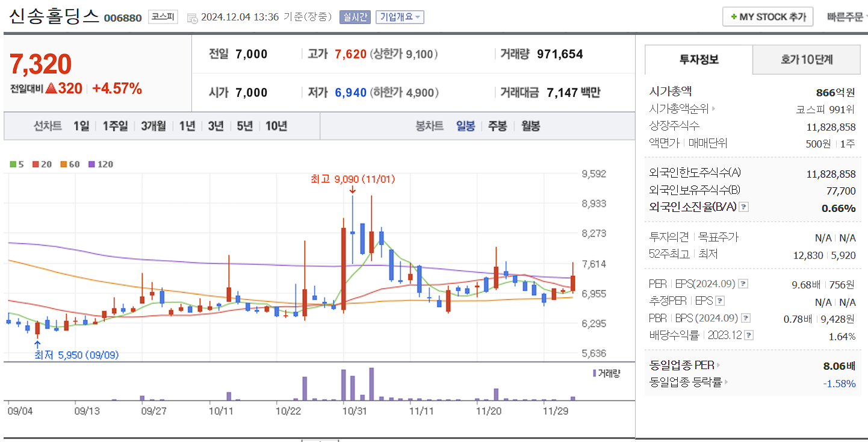Click the help icon next to PBR|BPS(2024.09)
The width and height of the screenshot is (868, 442).
(x=747, y=318)
